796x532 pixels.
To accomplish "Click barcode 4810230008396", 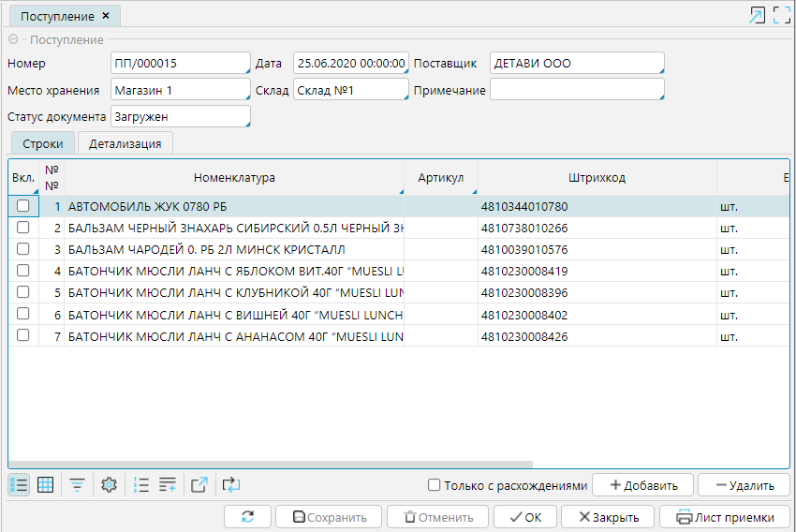I will [524, 293].
